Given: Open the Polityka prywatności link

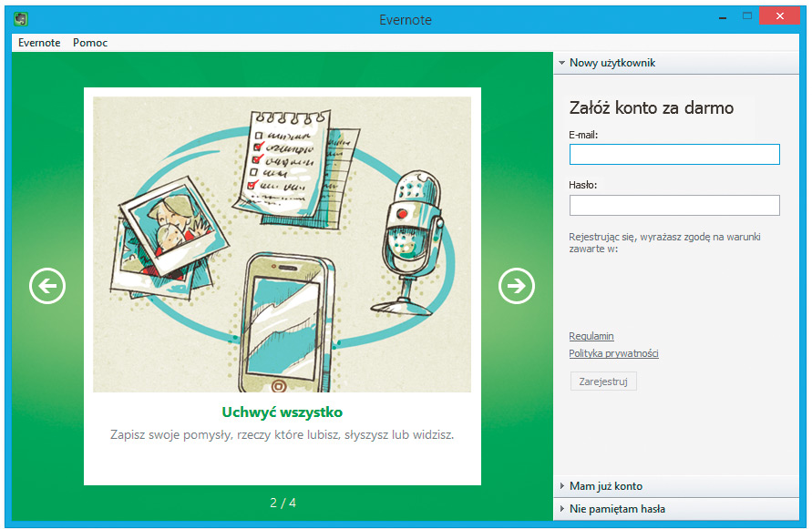Looking at the screenshot, I should [x=613, y=353].
